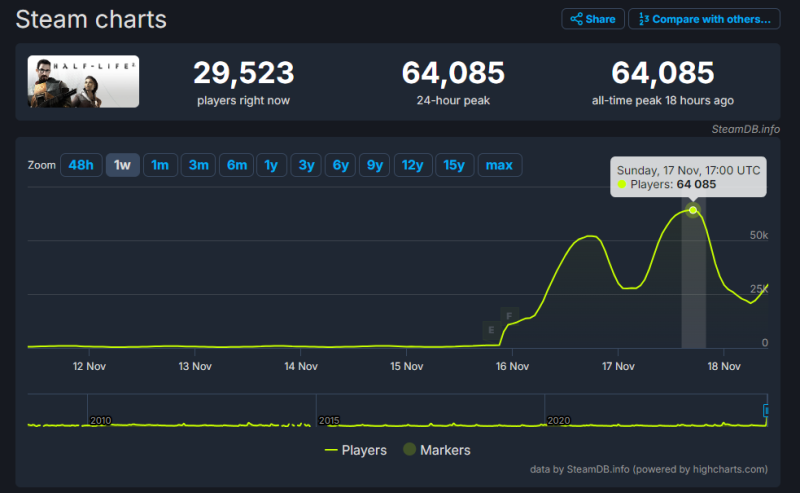Viewport: 800px width, 493px height.
Task: Pick the 3y zoom option
Action: coord(306,165)
